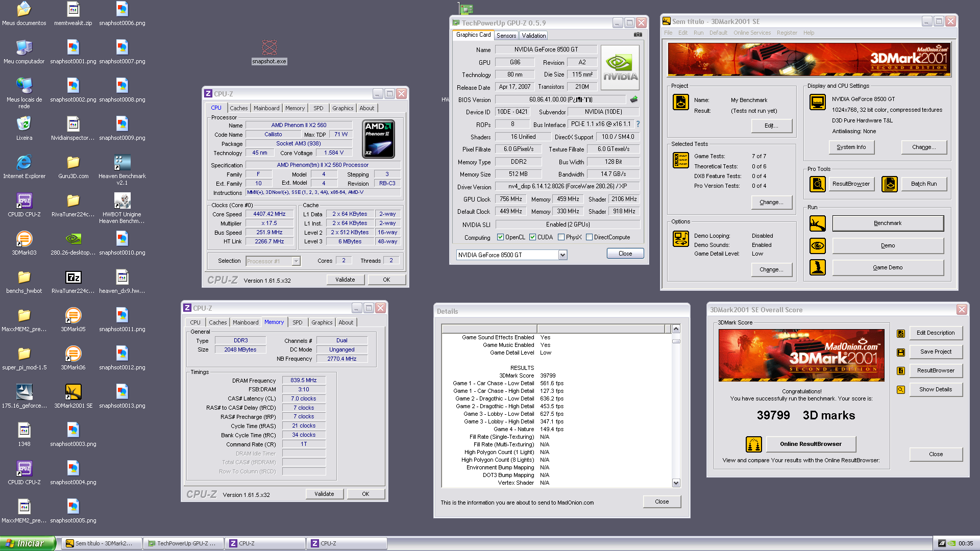Image resolution: width=980 pixels, height=551 pixels.
Task: Open the SPD tab in lower CPU-Z
Action: pyautogui.click(x=297, y=322)
